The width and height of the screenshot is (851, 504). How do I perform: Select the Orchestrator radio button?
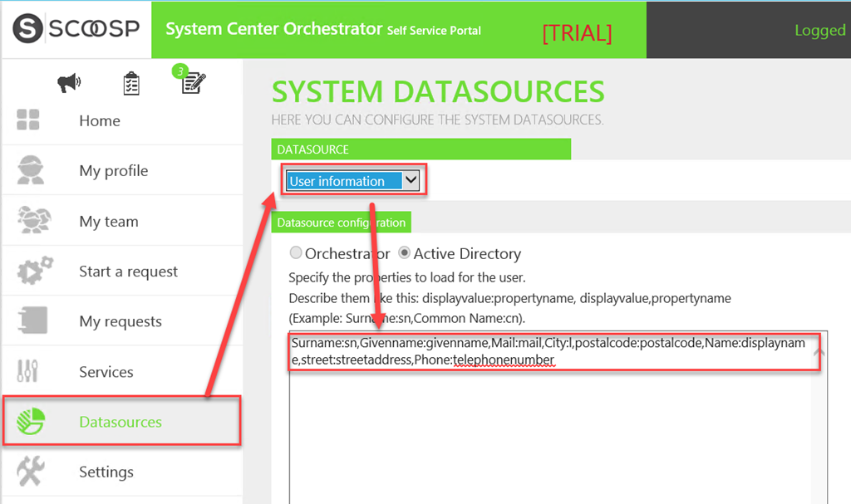(x=296, y=253)
